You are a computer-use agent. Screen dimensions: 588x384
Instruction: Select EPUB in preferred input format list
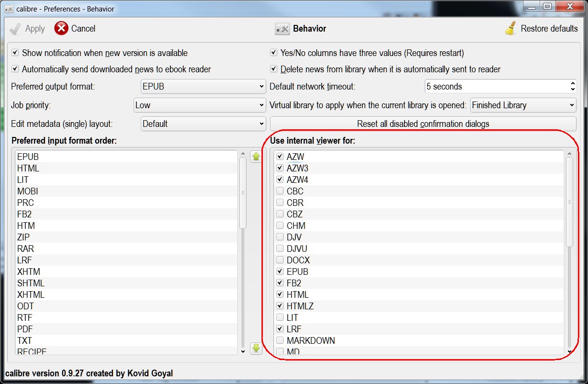(126, 157)
